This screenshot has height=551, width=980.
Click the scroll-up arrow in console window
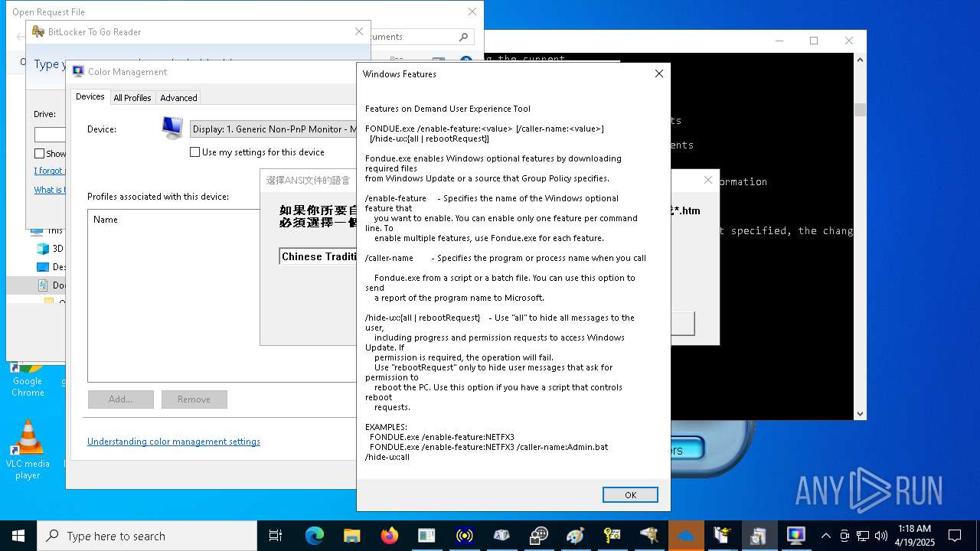[x=860, y=59]
